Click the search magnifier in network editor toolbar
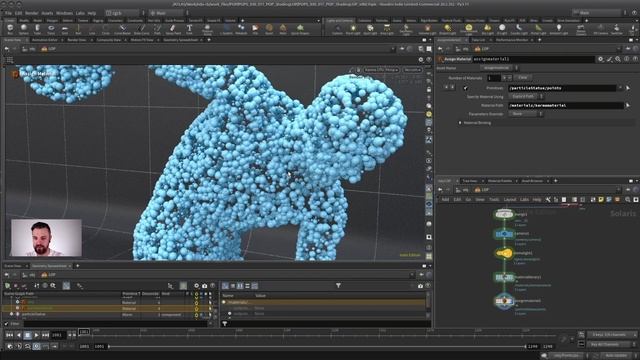The width and height of the screenshot is (640, 360). coord(628,200)
